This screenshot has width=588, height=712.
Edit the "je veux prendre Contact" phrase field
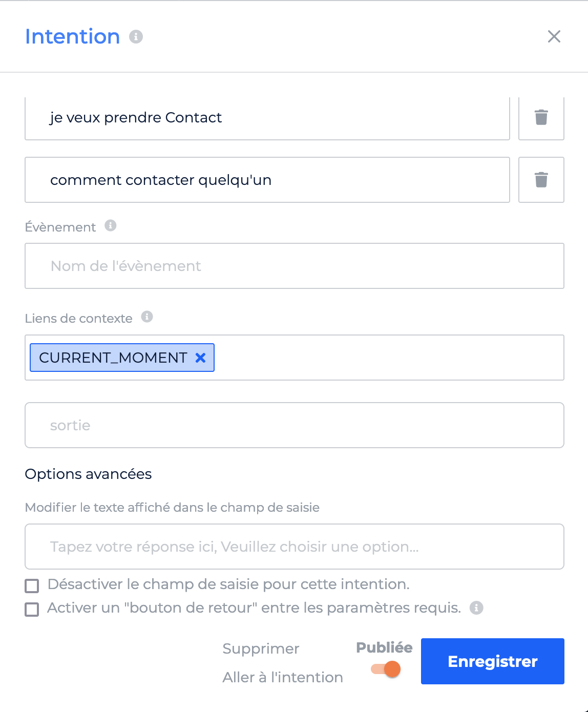(267, 117)
